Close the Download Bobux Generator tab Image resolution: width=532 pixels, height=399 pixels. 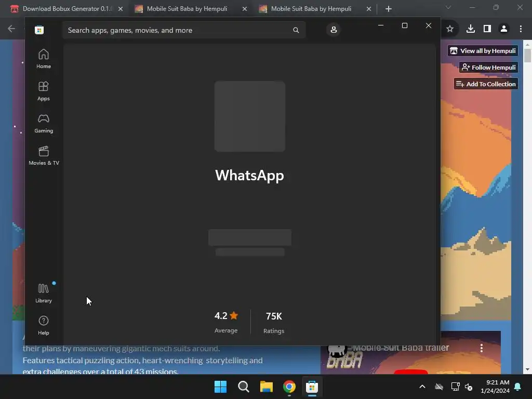pyautogui.click(x=121, y=9)
